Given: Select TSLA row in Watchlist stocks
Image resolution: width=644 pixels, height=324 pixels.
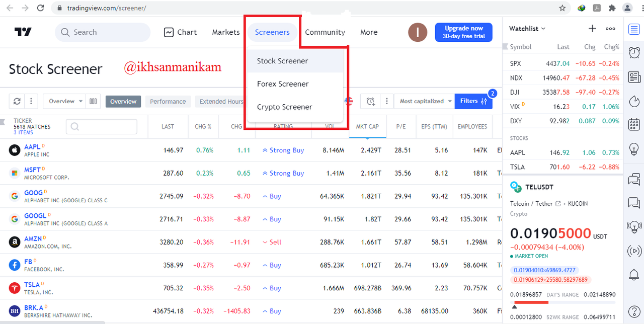Looking at the screenshot, I should coord(563,167).
